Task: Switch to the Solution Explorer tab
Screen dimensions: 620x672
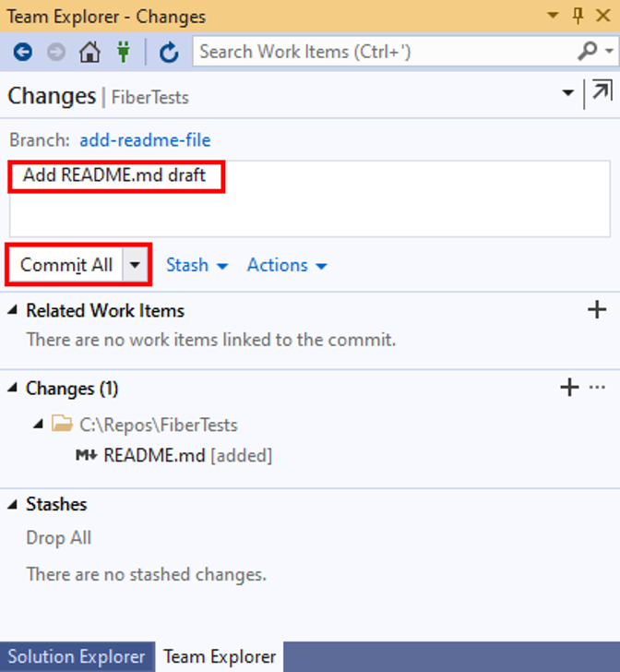Action: (x=77, y=656)
